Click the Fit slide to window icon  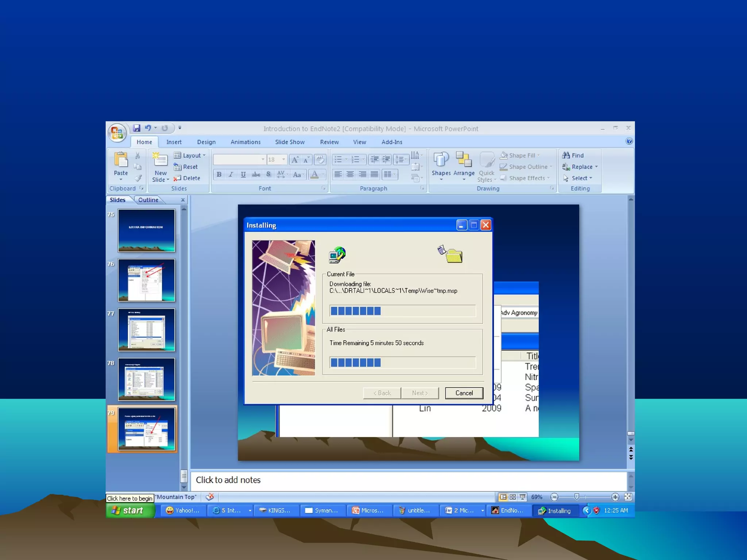click(628, 497)
